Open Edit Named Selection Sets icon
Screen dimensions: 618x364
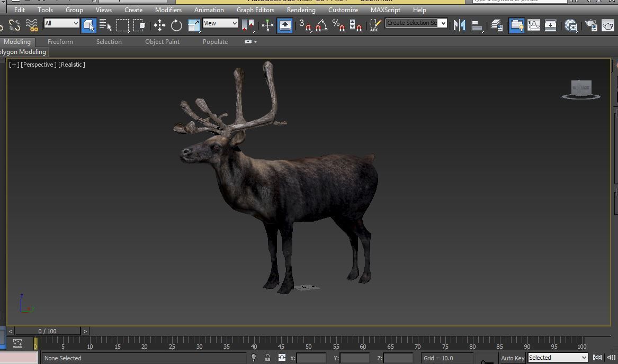pos(374,25)
